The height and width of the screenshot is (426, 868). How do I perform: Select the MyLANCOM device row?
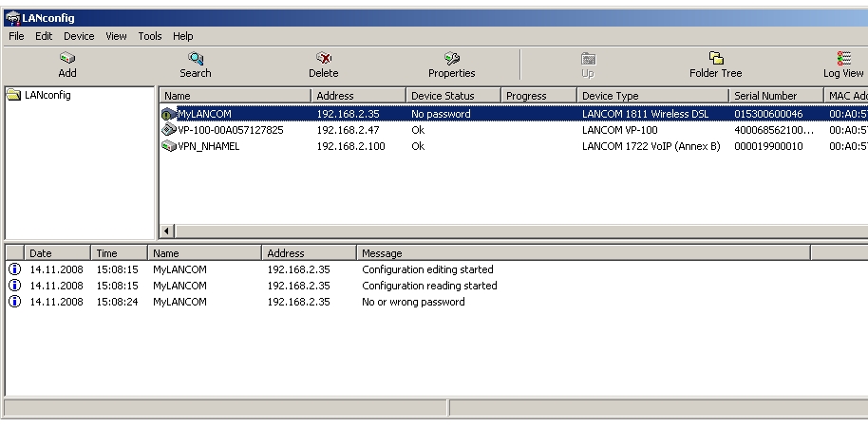tap(204, 114)
